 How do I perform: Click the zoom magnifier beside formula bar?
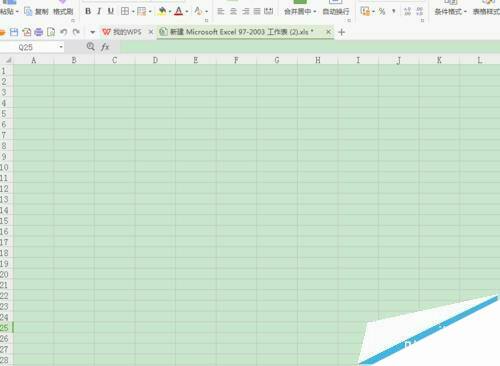[90, 47]
